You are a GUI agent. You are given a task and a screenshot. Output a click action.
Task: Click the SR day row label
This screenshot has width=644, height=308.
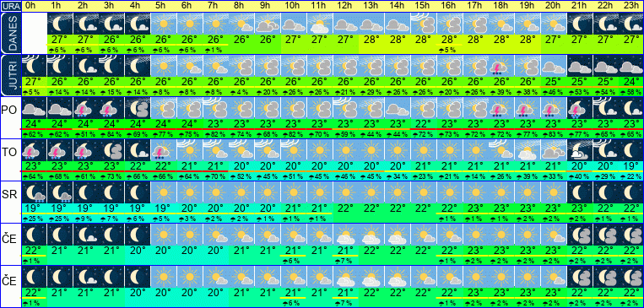pyautogui.click(x=10, y=195)
